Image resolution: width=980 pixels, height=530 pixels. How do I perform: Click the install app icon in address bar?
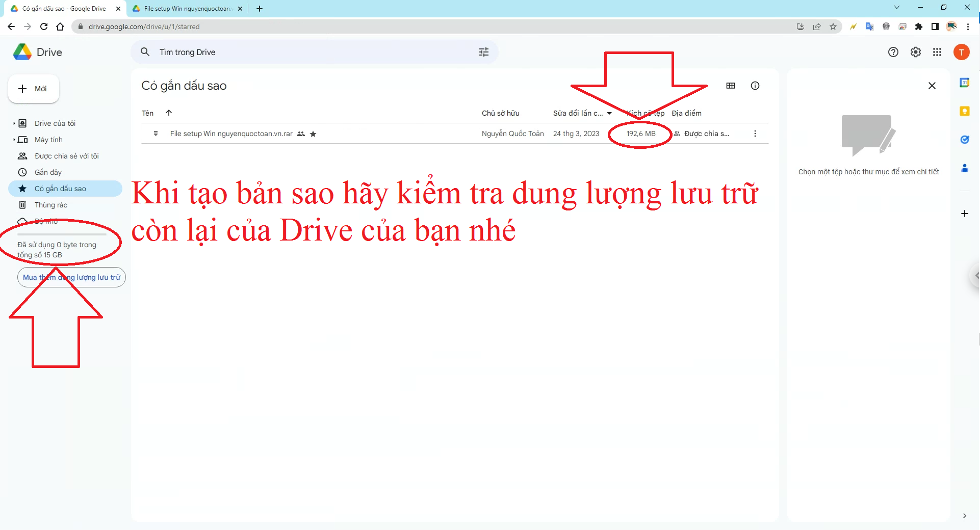[x=801, y=26]
